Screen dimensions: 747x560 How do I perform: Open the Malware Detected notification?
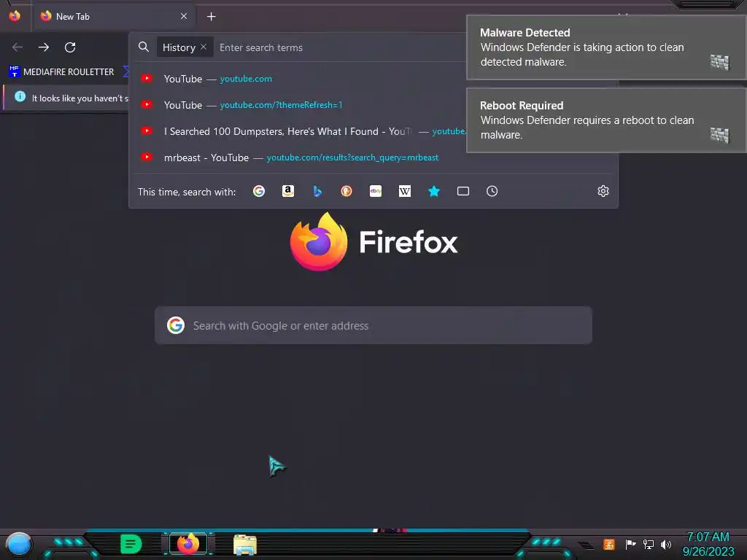(x=606, y=47)
